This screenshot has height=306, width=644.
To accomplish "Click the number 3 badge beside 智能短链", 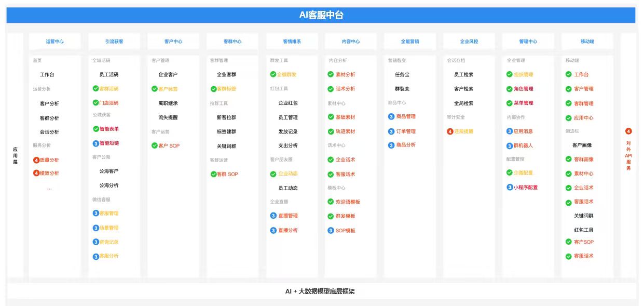I will click(x=96, y=143).
